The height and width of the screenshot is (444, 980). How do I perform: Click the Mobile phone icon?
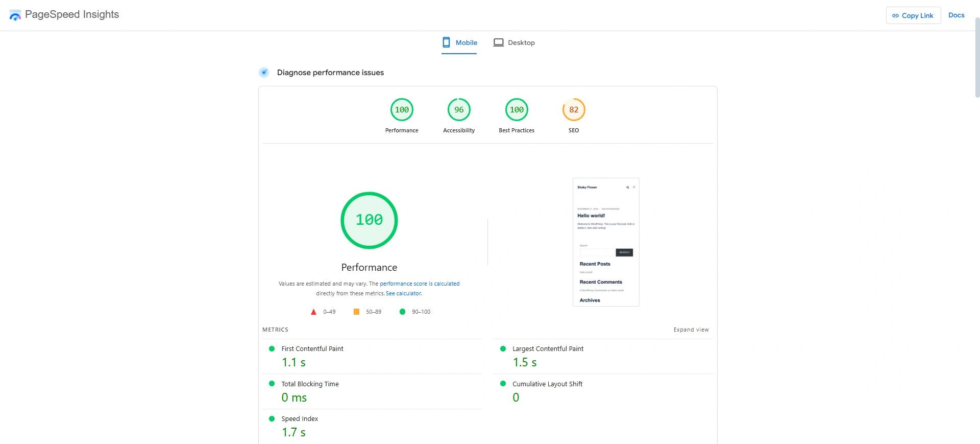pyautogui.click(x=446, y=42)
